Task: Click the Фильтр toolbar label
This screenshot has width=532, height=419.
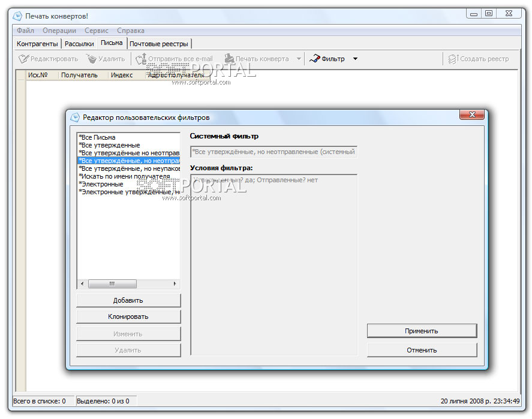Action: (x=333, y=59)
